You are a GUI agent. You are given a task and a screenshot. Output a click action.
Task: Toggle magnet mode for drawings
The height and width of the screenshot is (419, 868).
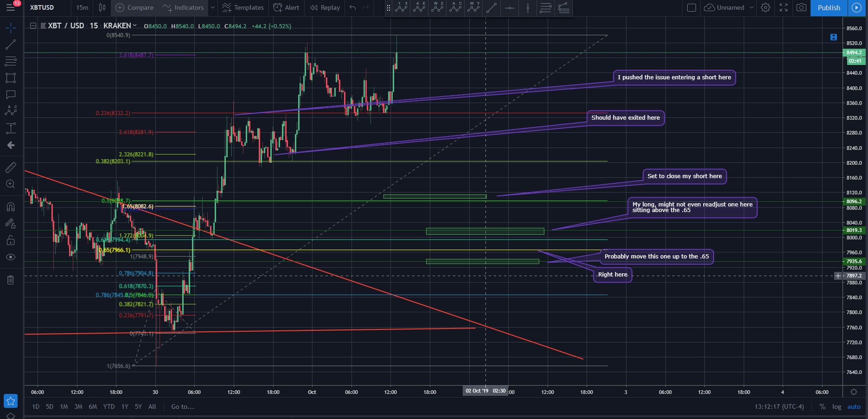pos(10,206)
